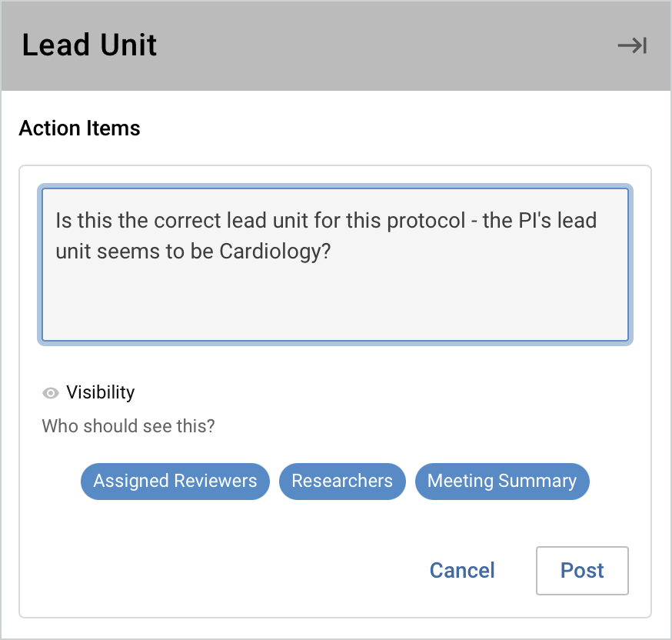Click the Action Items heading
Viewport: 672px width, 640px height.
coord(80,128)
